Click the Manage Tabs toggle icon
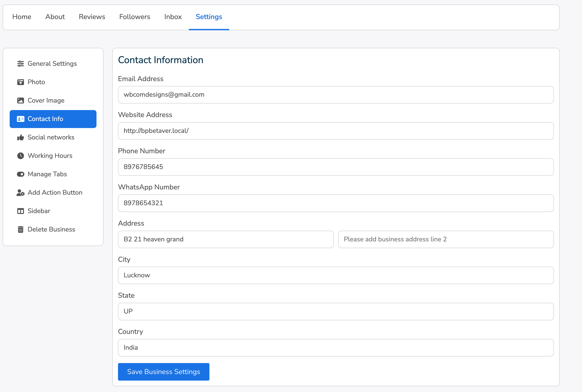This screenshot has width=582, height=392. coord(21,174)
